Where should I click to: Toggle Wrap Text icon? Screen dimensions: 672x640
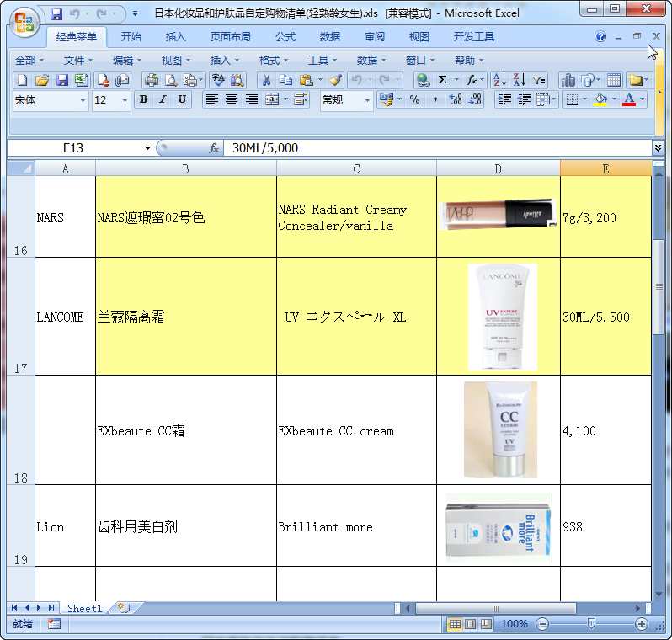301,100
